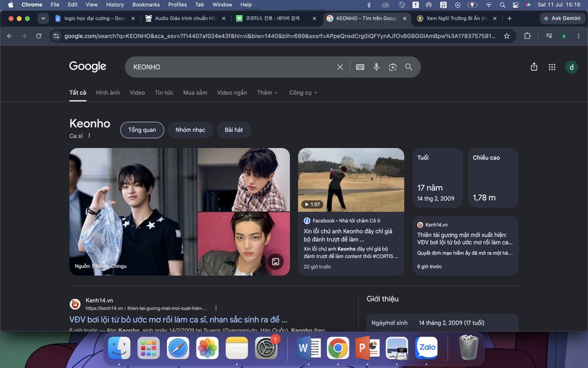Click the Ask Gemini button

point(562,18)
